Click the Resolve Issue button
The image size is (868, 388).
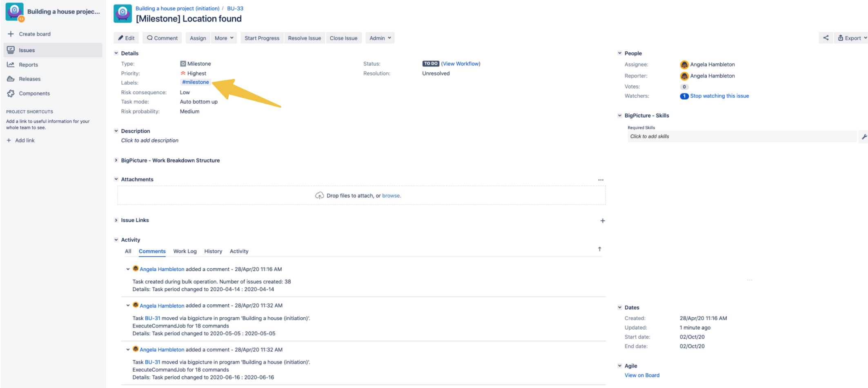304,38
